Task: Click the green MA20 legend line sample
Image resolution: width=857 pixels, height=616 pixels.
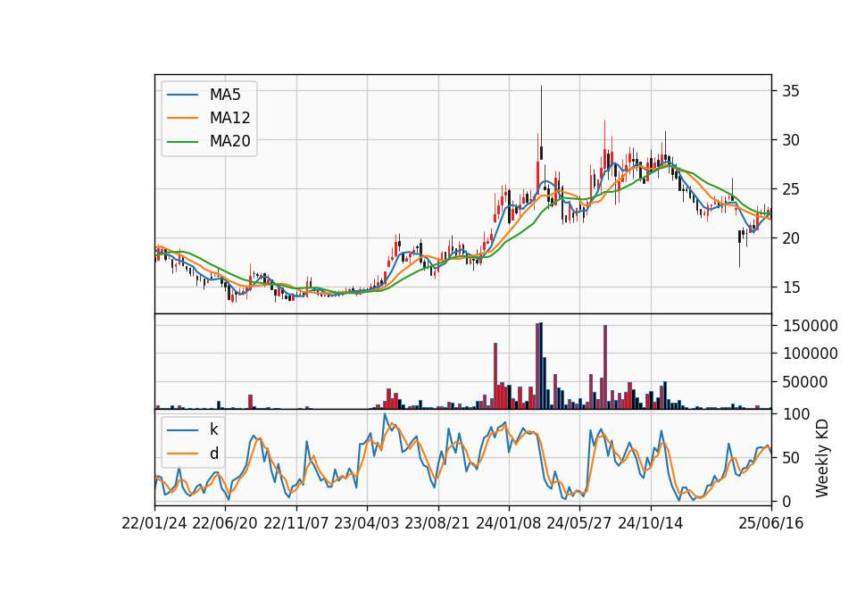Action: (182, 142)
